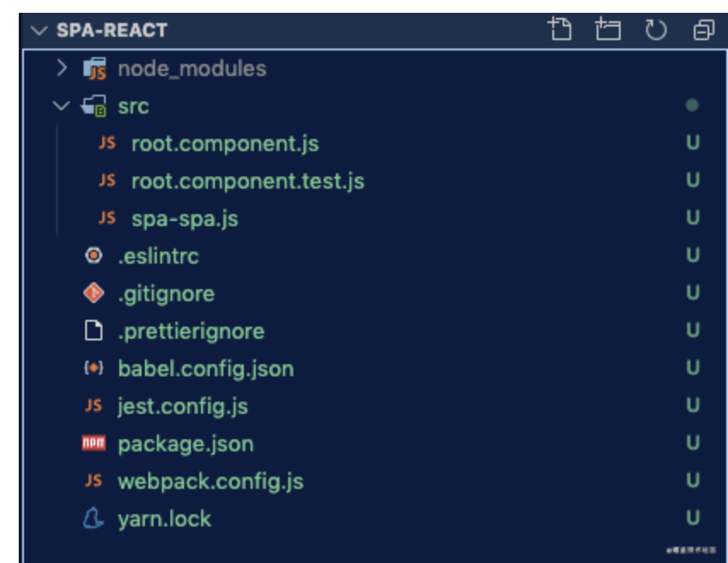This screenshot has width=728, height=563.
Task: Click the New File icon
Action: coord(559,30)
